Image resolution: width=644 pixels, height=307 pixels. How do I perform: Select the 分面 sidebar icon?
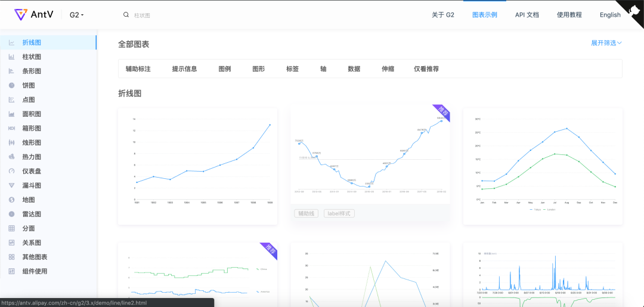[x=11, y=228]
